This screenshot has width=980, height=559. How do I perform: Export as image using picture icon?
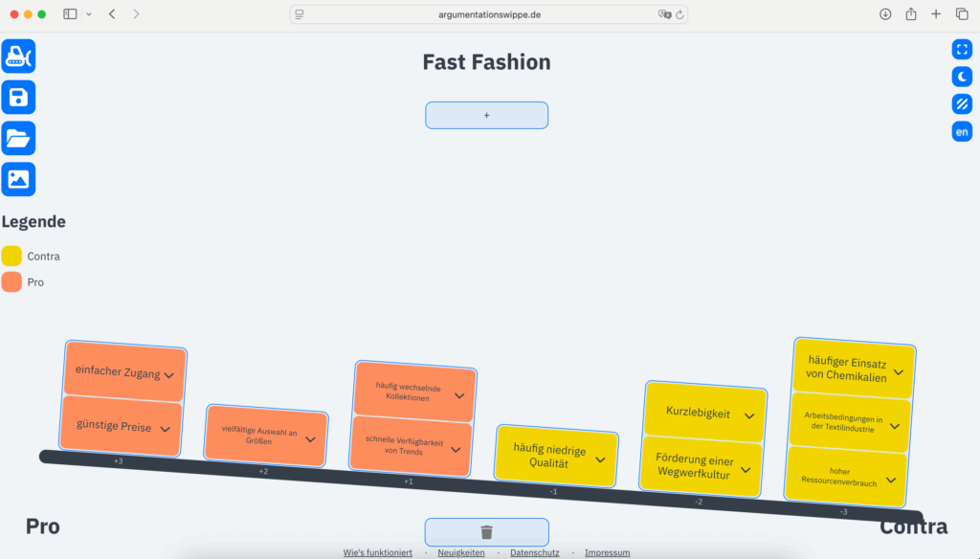pos(18,180)
